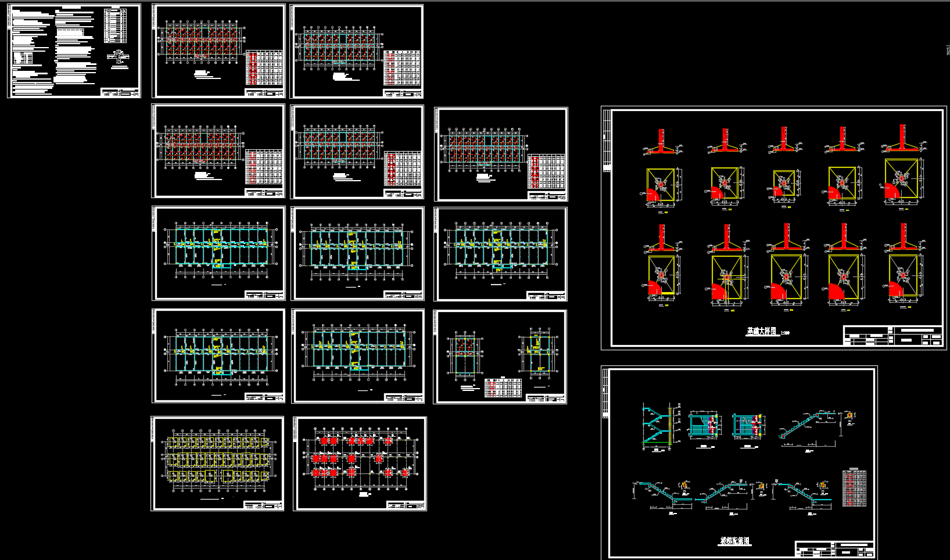
Task: Select the first stair plan view with cyan border
Action: coord(703,425)
